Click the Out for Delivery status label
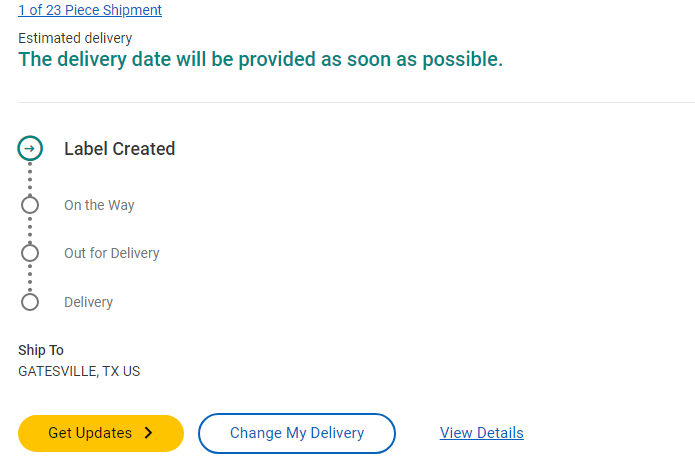 pos(111,253)
